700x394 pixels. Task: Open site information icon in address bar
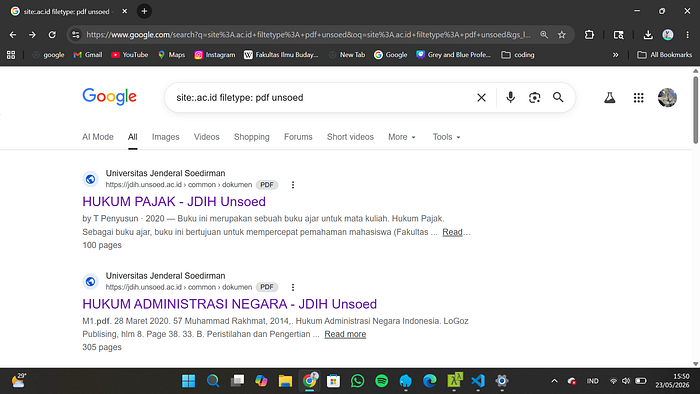coord(76,35)
